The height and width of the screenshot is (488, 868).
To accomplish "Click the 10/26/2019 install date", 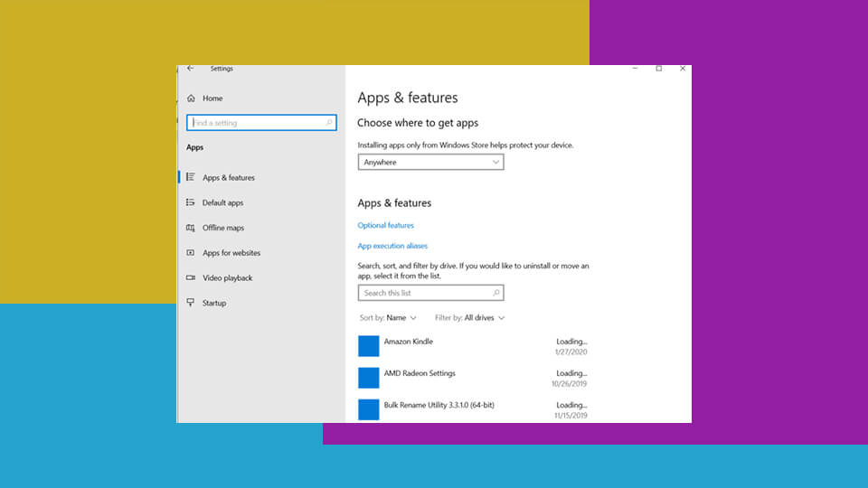I will click(569, 383).
